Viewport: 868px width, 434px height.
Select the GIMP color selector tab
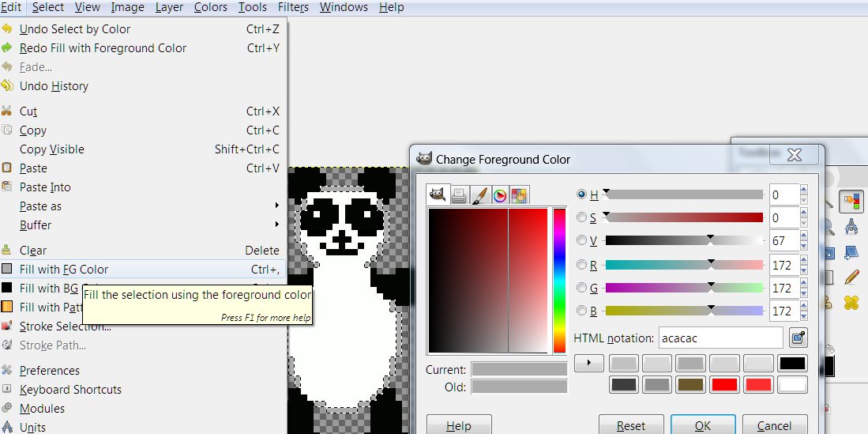tap(438, 195)
